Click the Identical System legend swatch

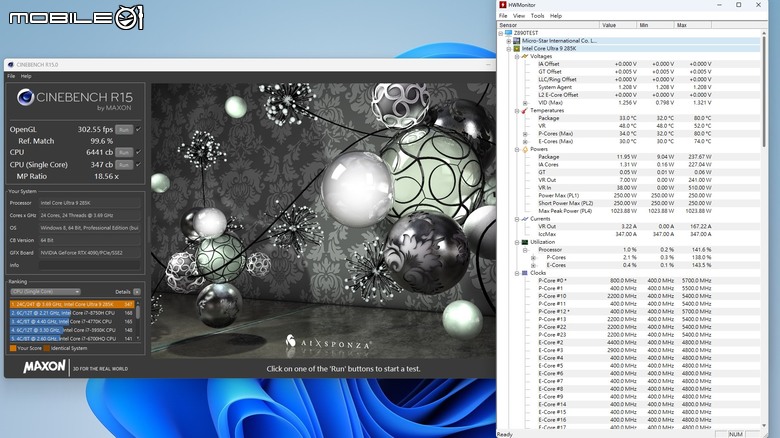click(46, 348)
